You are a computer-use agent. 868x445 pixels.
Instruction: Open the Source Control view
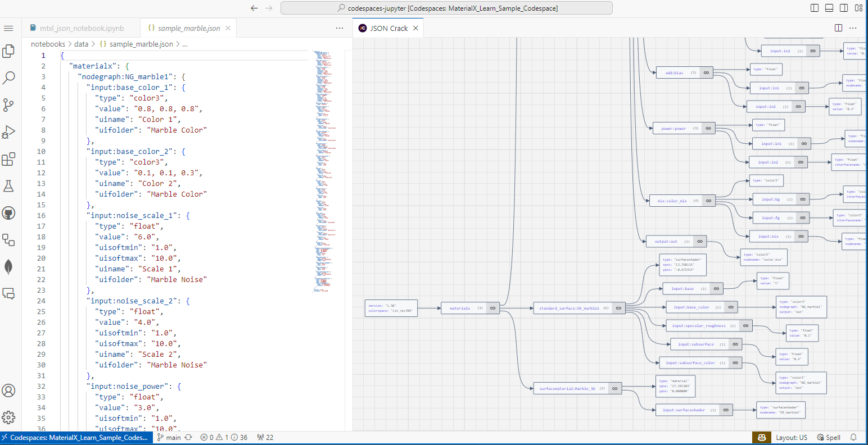(x=8, y=105)
